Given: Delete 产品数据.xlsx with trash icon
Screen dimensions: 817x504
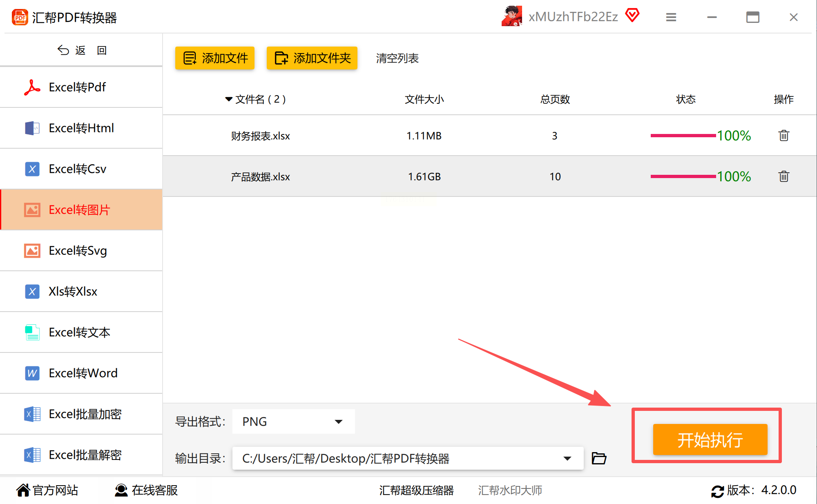Looking at the screenshot, I should coord(784,176).
